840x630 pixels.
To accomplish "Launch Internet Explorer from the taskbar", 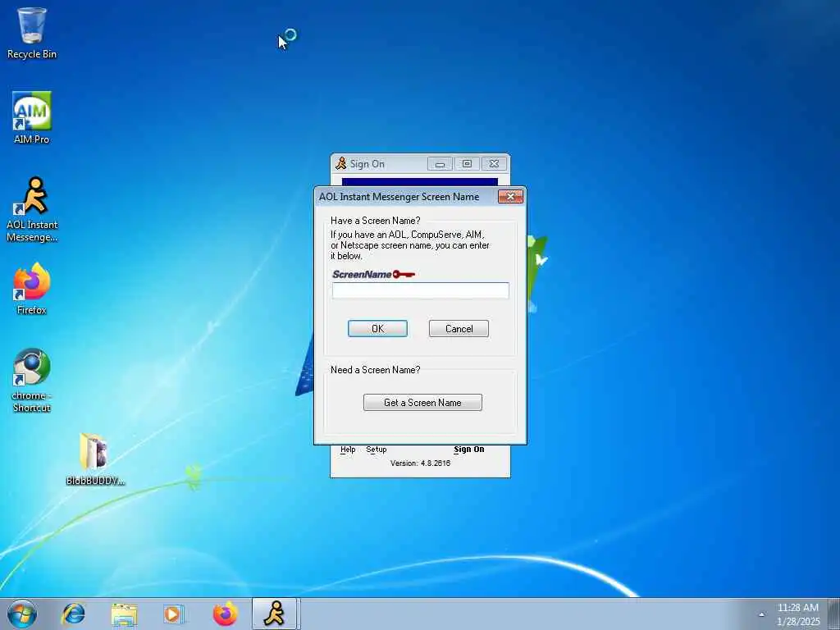I will tap(73, 614).
